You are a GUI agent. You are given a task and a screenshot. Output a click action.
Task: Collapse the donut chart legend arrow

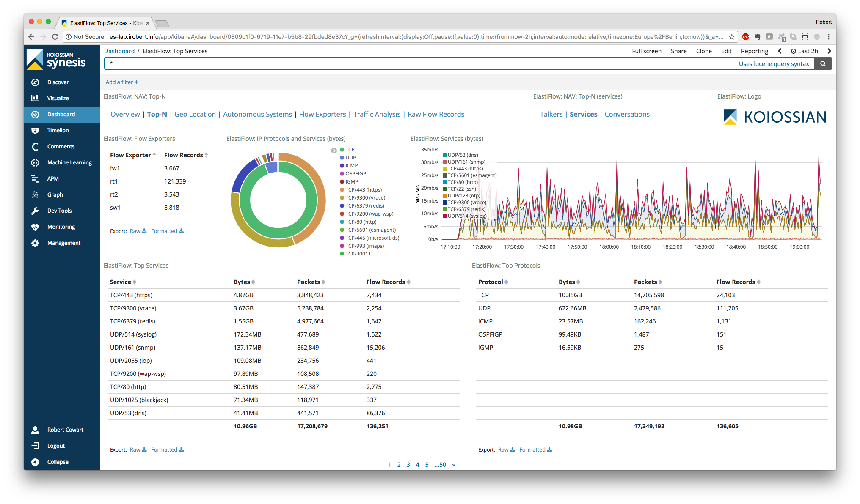[x=334, y=151]
